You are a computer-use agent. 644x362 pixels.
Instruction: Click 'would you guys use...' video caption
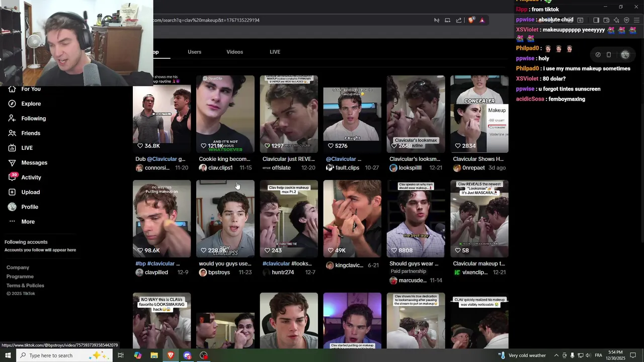[x=225, y=263]
